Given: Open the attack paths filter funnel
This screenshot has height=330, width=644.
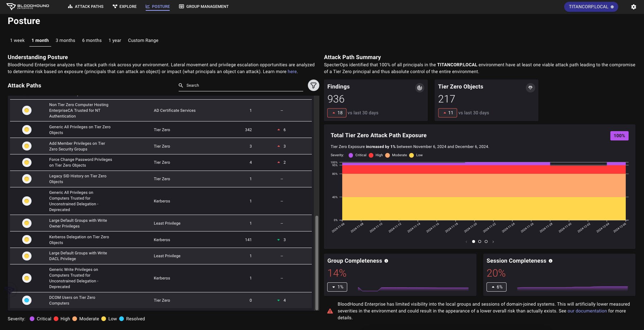Looking at the screenshot, I should (313, 85).
